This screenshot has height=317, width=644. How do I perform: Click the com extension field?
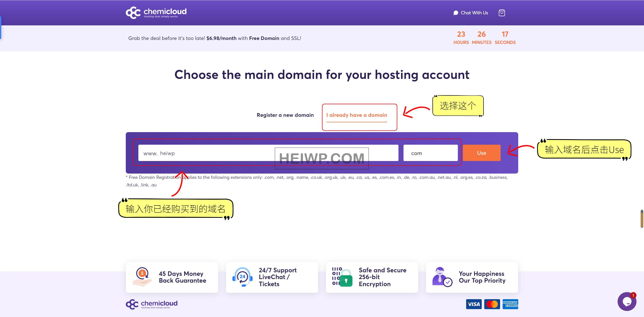click(x=430, y=153)
